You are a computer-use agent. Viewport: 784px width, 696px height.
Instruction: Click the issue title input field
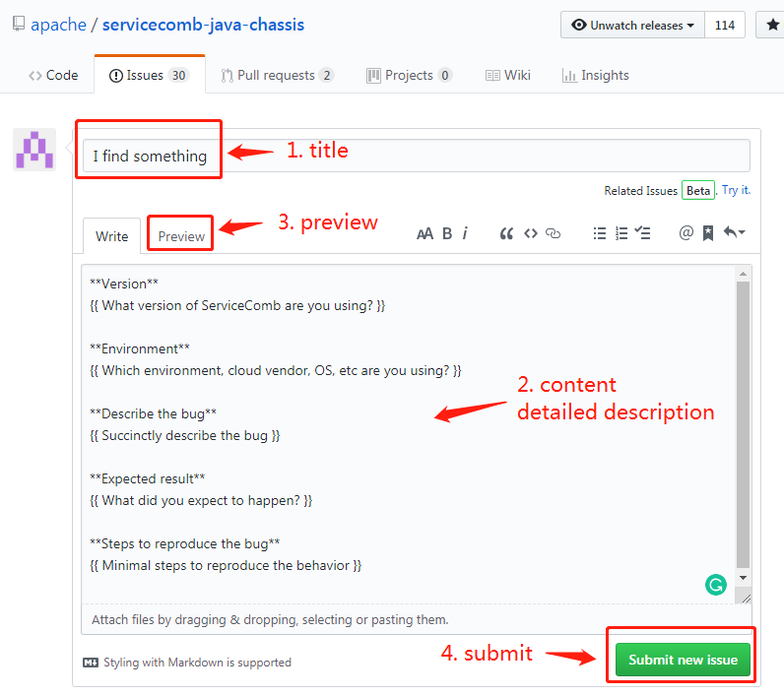(x=414, y=156)
